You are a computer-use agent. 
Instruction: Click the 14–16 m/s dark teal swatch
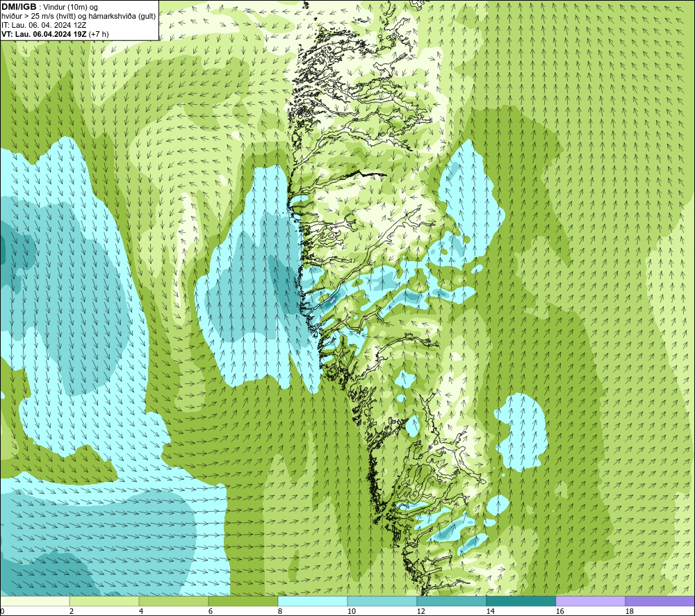521,601
